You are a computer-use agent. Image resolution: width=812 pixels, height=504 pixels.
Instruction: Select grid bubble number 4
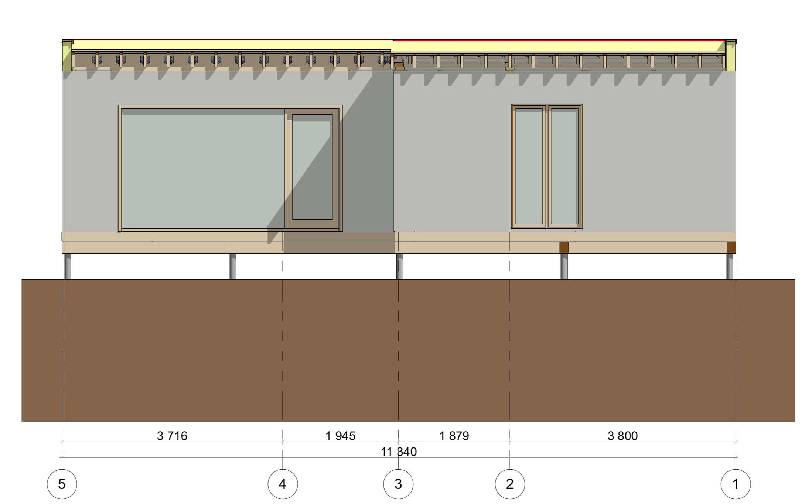(283, 484)
